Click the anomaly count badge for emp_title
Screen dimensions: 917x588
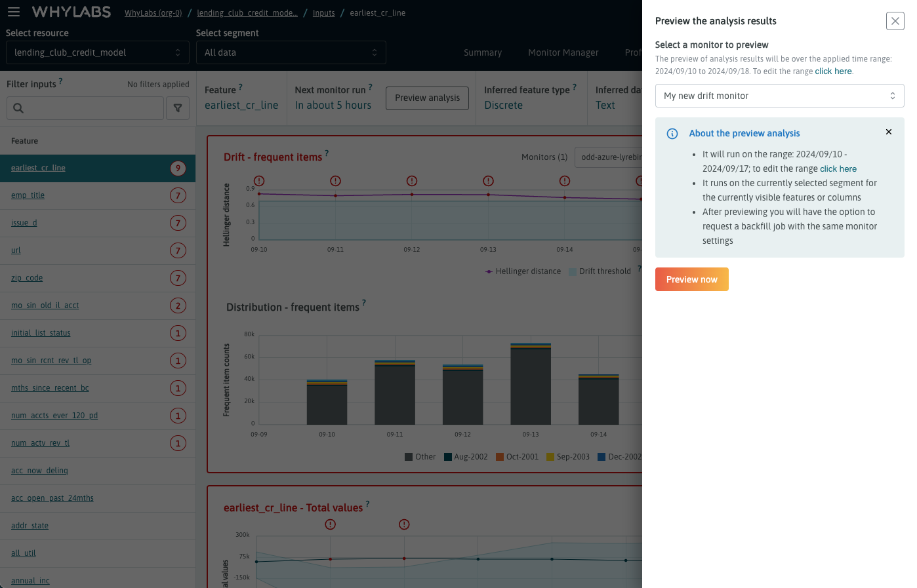[178, 195]
